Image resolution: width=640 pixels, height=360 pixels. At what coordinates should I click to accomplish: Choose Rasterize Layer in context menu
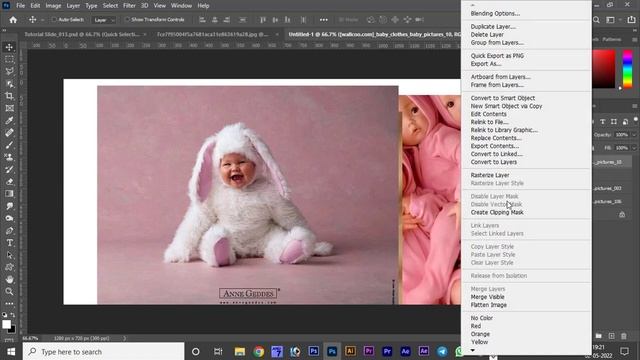(x=490, y=175)
